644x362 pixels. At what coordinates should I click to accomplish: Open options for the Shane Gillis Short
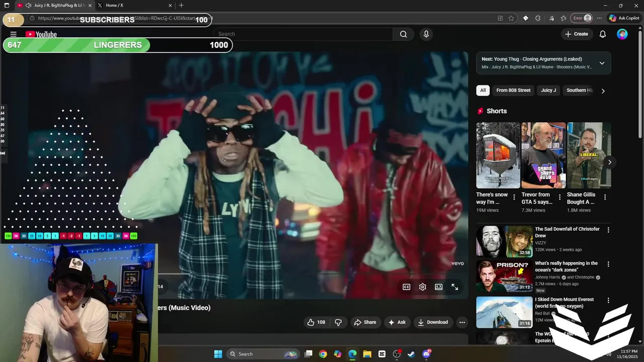[x=605, y=198]
